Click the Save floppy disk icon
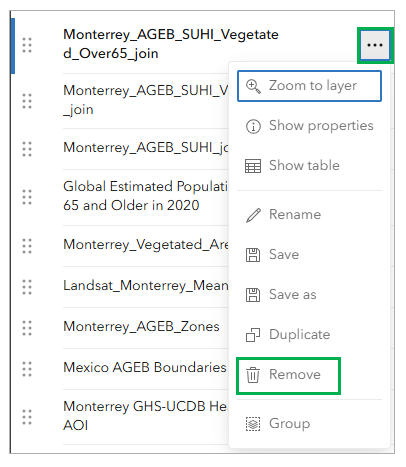Viewport: 406px width, 467px height. pos(253,255)
